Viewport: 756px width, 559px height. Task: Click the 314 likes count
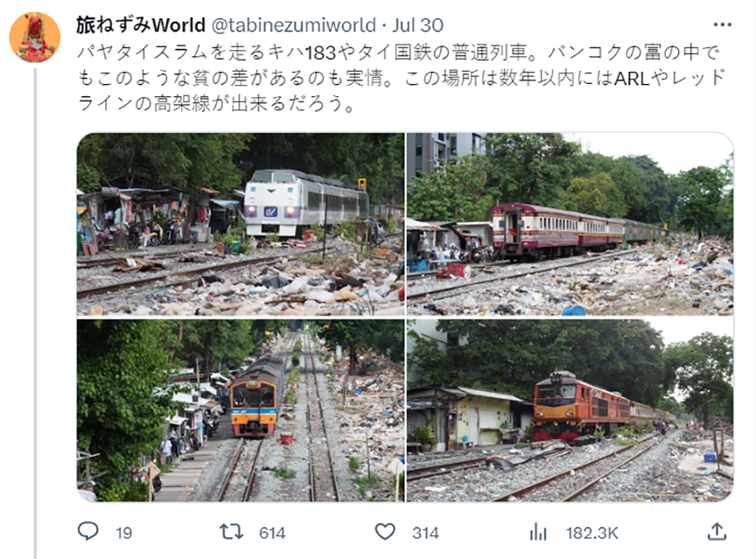coord(425,533)
